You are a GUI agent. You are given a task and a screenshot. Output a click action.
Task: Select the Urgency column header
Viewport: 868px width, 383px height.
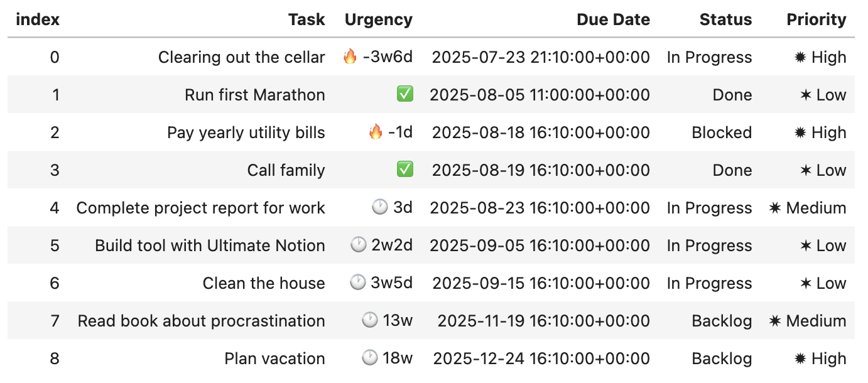[x=379, y=19]
